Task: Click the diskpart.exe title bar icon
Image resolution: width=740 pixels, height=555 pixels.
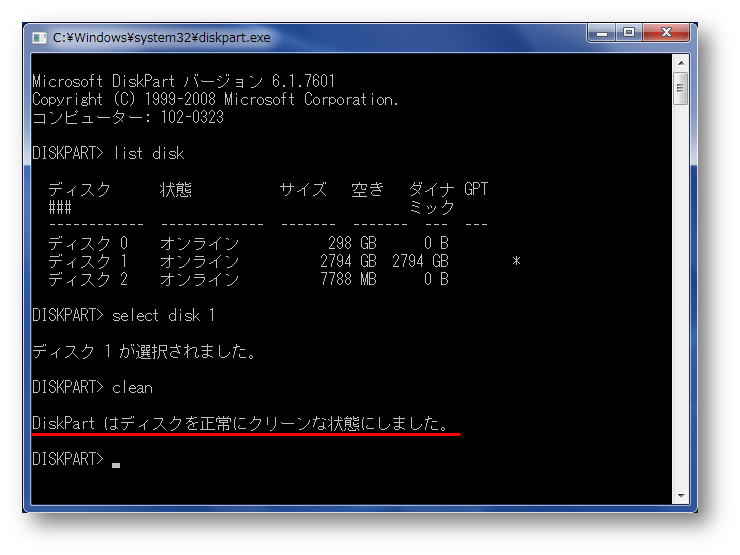Action: (39, 38)
